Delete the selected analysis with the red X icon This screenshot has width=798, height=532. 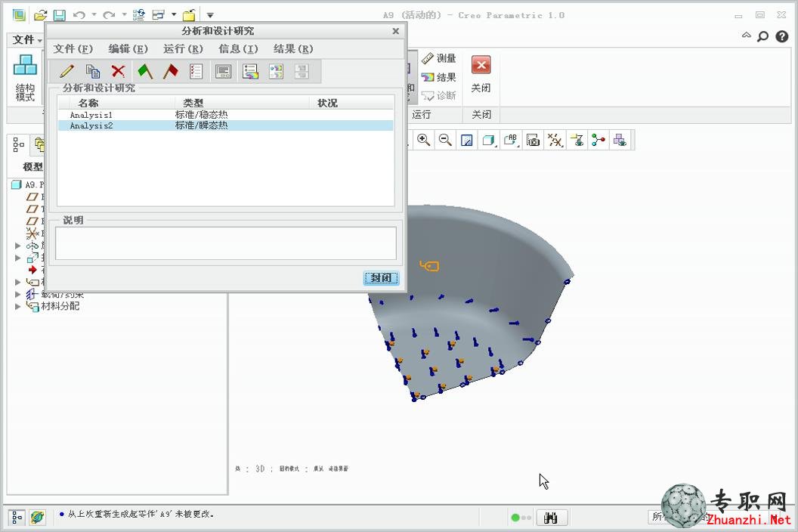click(118, 71)
